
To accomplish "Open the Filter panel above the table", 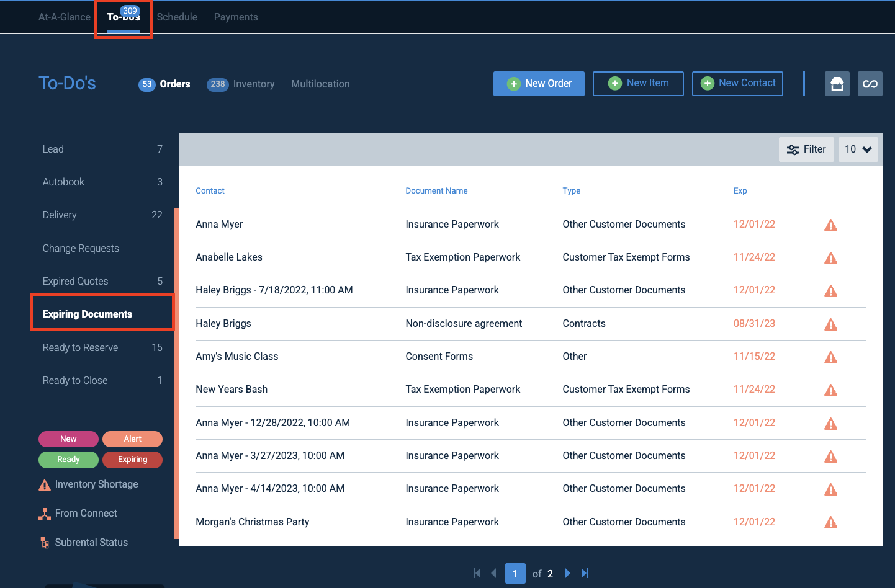I will pos(806,149).
